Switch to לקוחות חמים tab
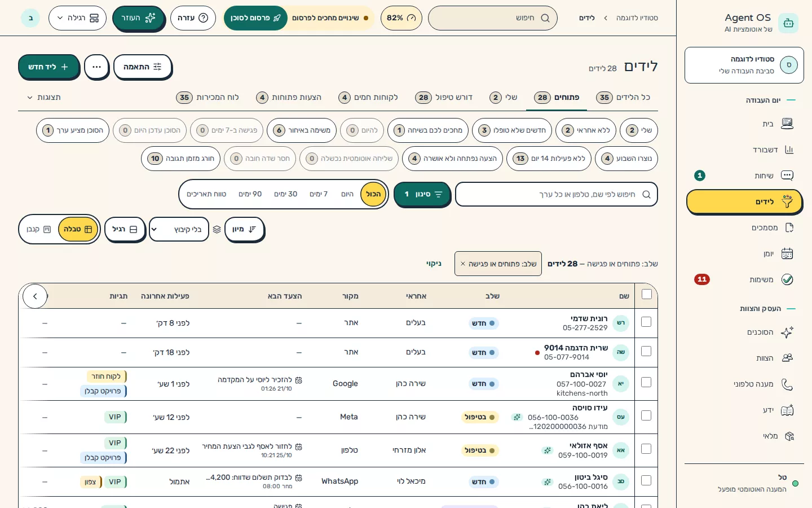 click(368, 97)
